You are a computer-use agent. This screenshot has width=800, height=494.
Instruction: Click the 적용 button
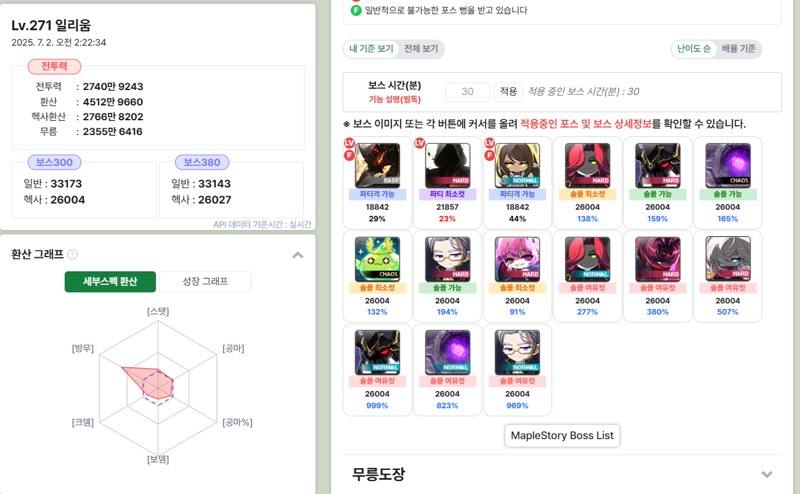coord(508,92)
